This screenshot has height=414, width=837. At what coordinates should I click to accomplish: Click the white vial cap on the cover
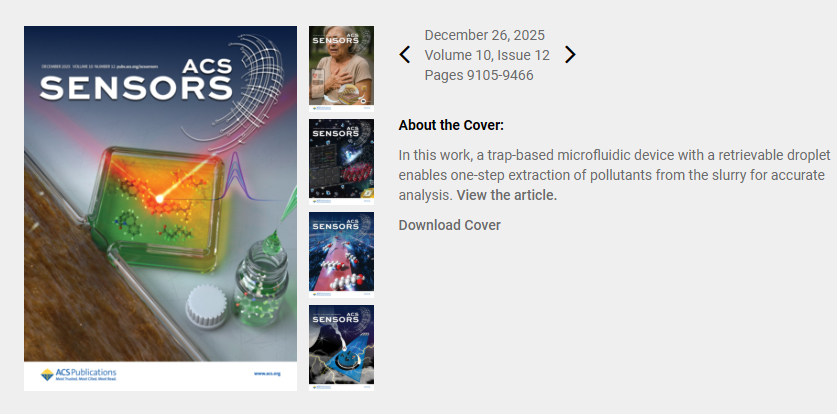coord(207,305)
